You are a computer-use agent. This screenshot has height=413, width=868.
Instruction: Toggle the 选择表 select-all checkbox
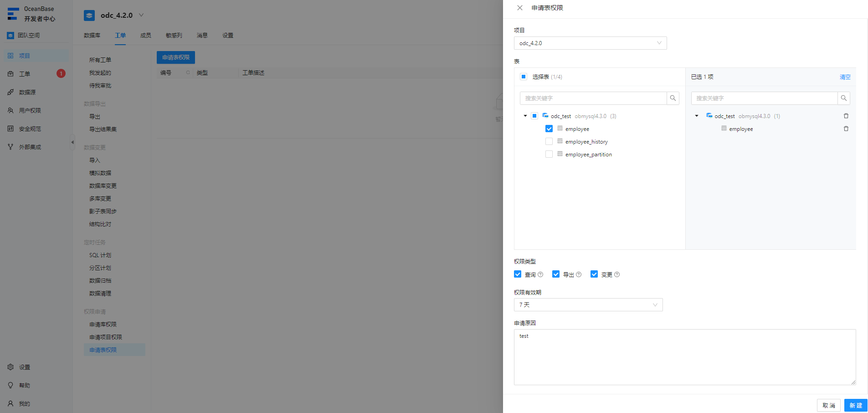coord(524,77)
